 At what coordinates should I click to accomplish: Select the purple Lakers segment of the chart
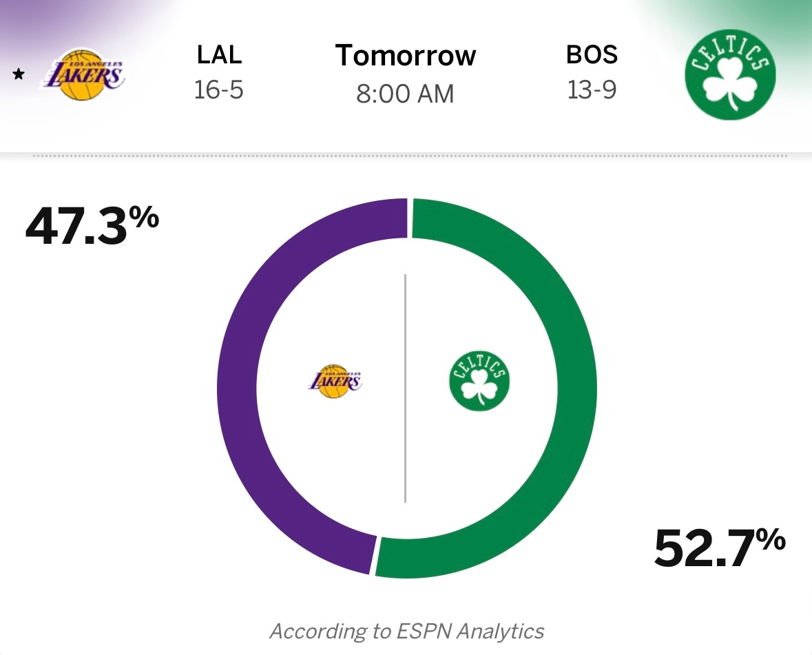click(x=238, y=386)
